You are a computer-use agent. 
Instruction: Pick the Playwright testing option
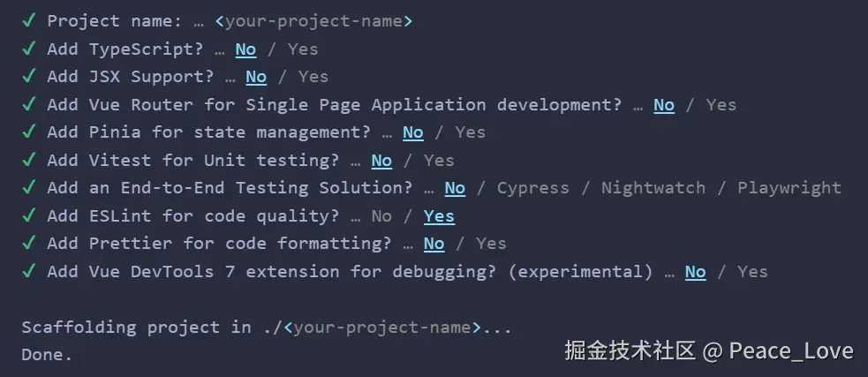point(789,188)
